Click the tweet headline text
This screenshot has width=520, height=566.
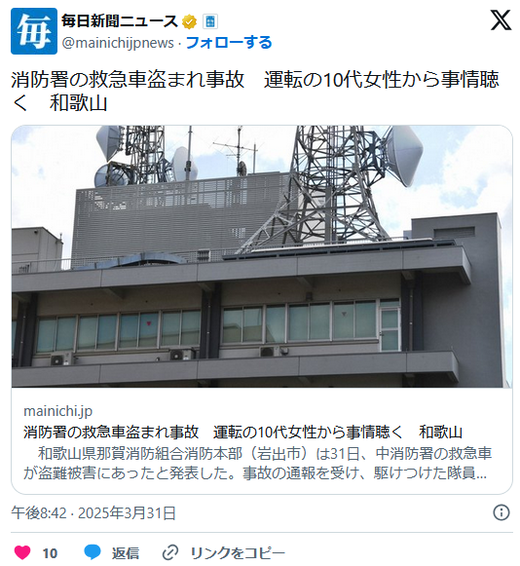255,91
